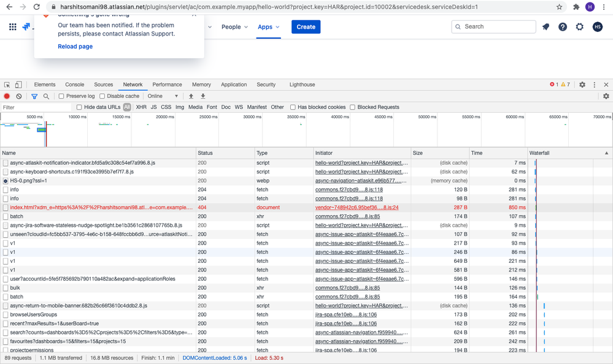This screenshot has width=613, height=364.
Task: Click the Reload page link
Action: tap(75, 47)
